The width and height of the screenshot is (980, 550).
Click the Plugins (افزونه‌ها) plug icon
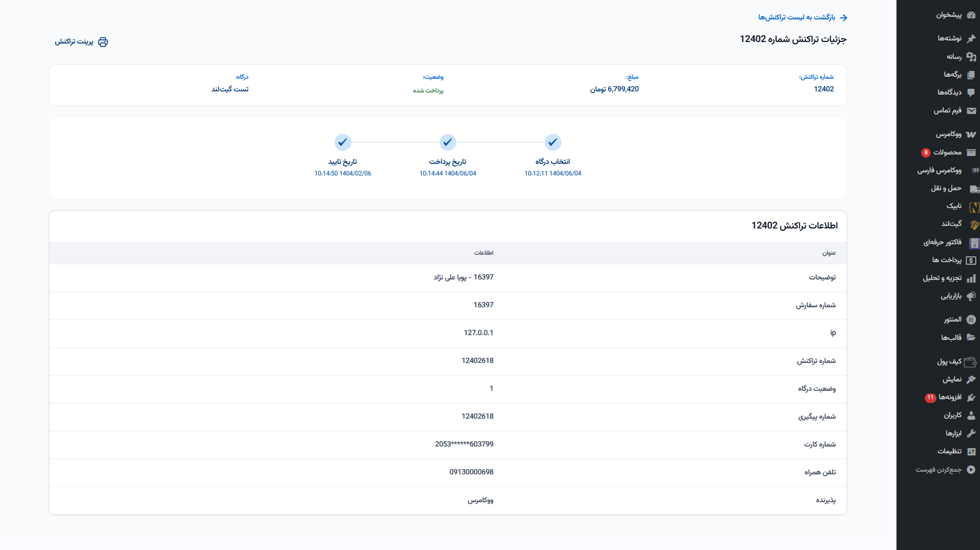coord(971,398)
